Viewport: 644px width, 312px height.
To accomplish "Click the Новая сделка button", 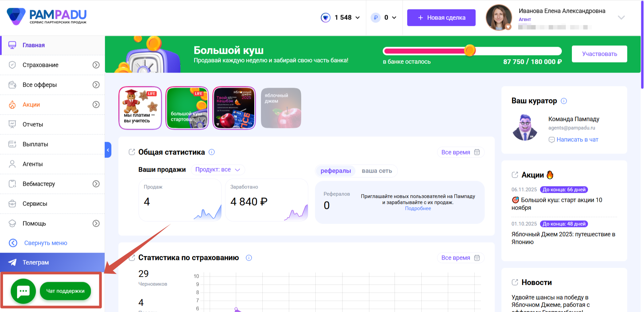I will pyautogui.click(x=441, y=17).
